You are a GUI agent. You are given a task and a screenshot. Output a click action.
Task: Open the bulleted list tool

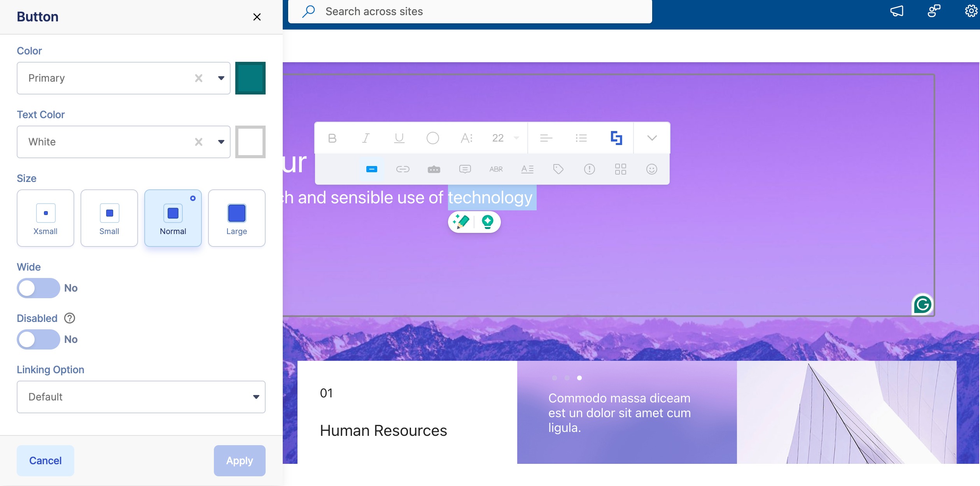pyautogui.click(x=581, y=138)
